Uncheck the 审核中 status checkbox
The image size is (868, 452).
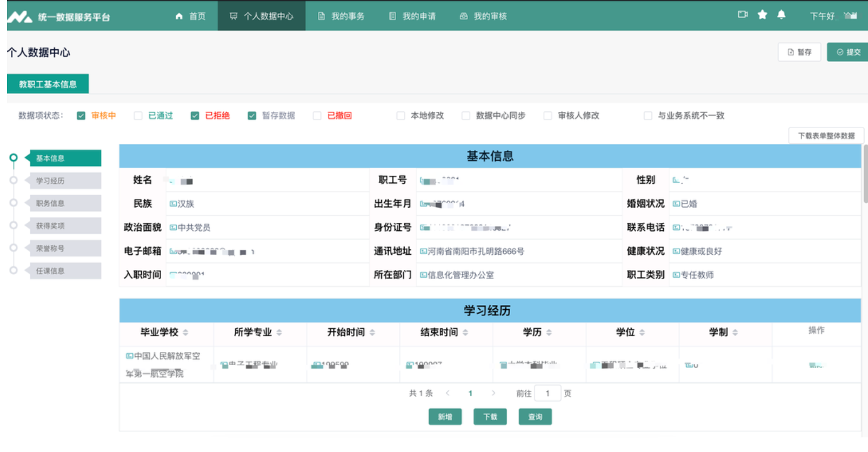coord(81,116)
